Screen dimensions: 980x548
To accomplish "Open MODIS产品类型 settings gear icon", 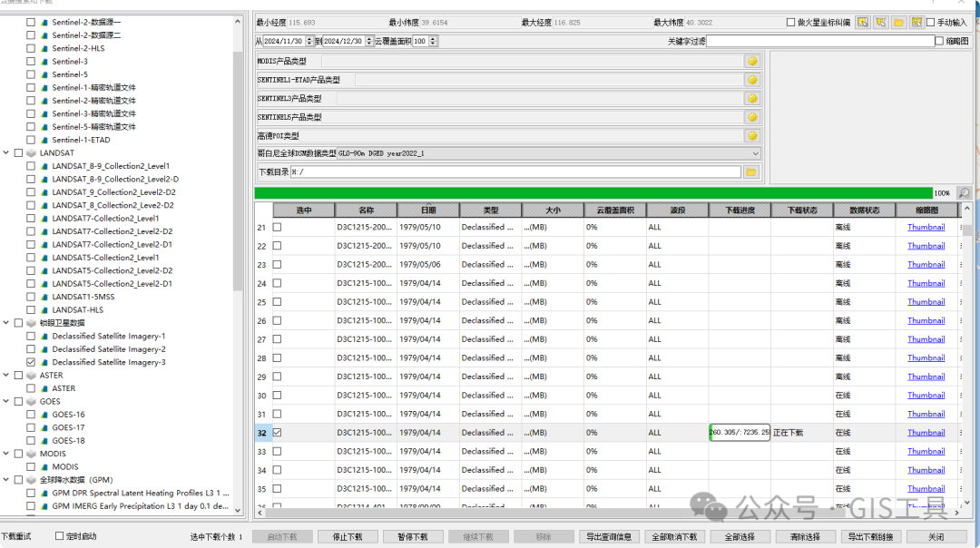I will 752,61.
